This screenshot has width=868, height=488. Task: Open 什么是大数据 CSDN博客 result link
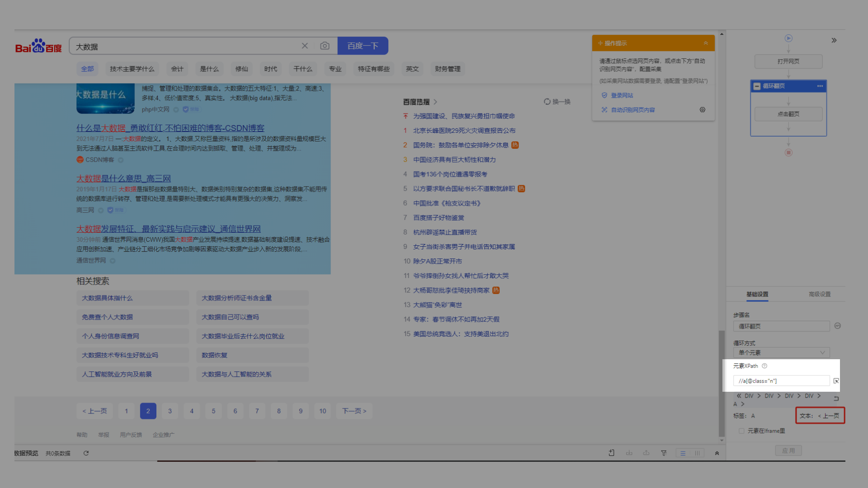coord(170,128)
